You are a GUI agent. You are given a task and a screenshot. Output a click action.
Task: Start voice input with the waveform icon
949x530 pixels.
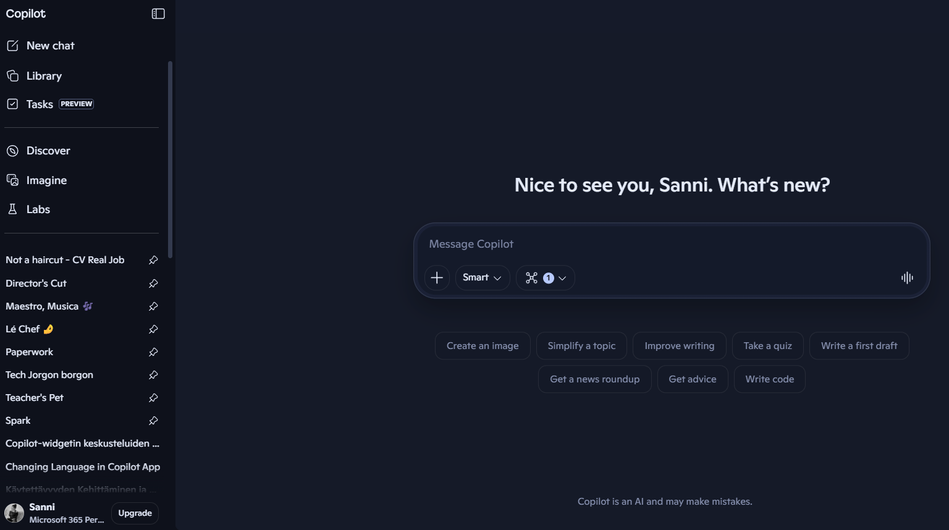click(907, 278)
